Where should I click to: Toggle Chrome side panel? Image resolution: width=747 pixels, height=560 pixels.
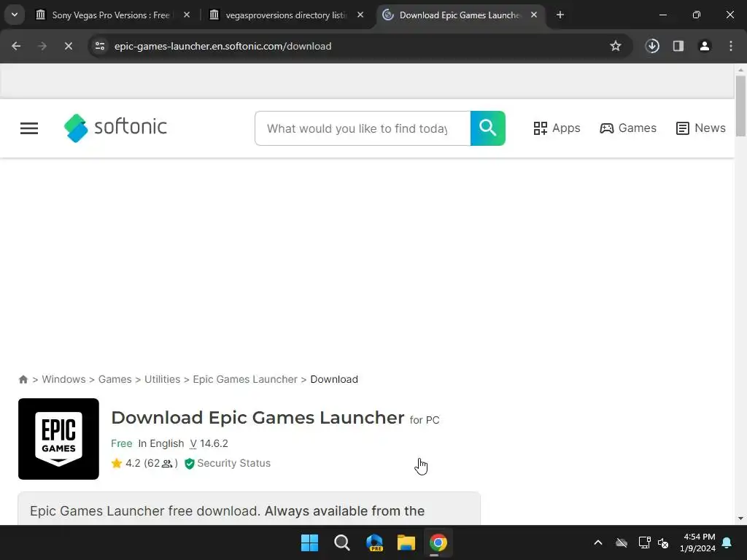pos(678,46)
